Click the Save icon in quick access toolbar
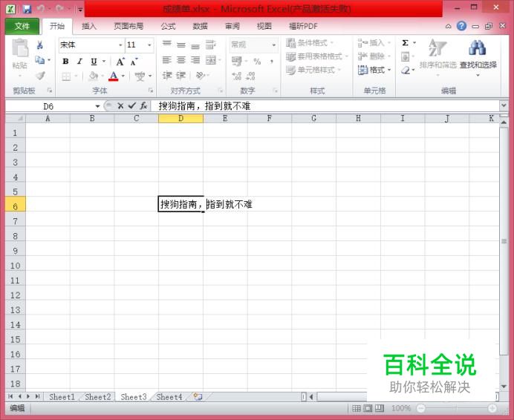Viewport: 514px width, 420px height. click(27, 9)
